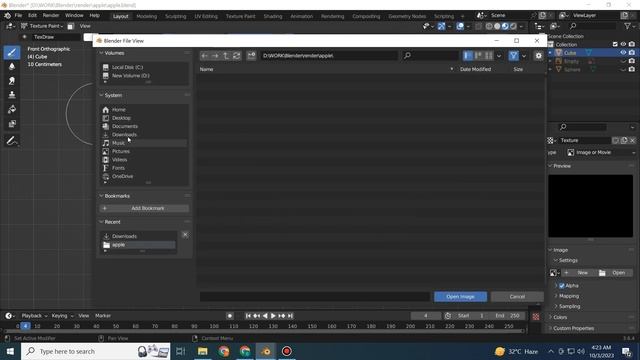Jump to the timeline end frame
This screenshot has height=360, width=640.
[290, 316]
